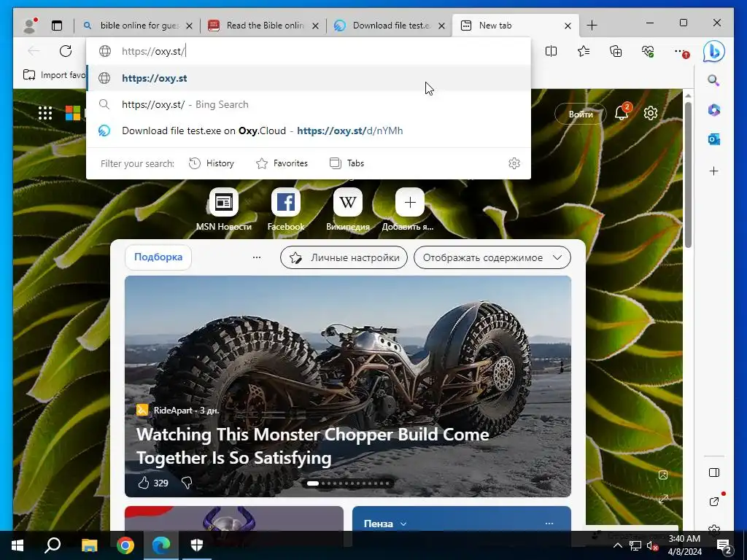Open the page settings gear icon
The width and height of the screenshot is (747, 560).
650,113
